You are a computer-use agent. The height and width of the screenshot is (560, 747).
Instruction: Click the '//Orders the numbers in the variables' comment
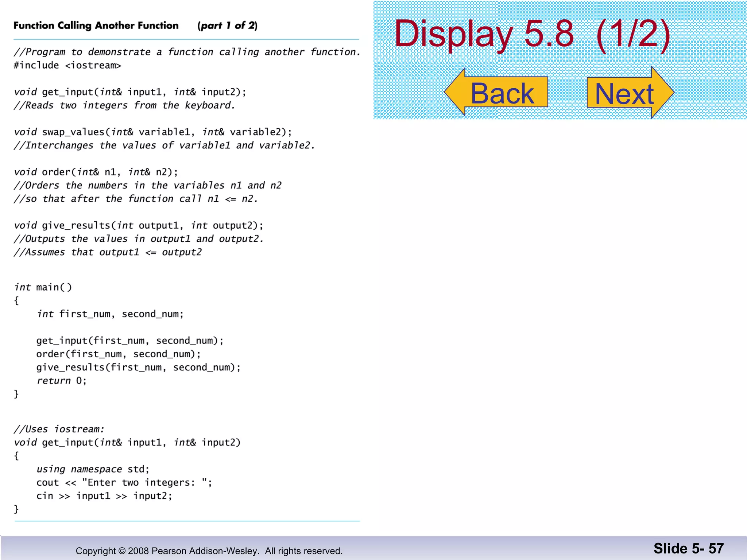147,186
